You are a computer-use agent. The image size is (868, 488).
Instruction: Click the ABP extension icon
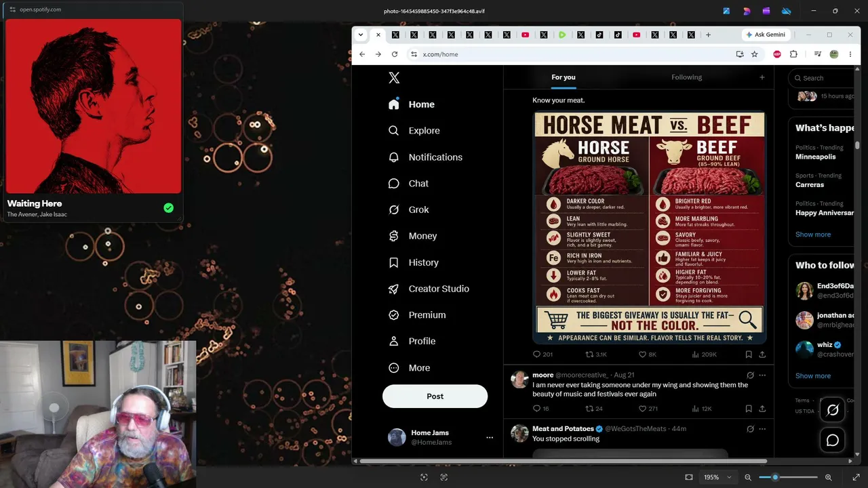pos(777,54)
